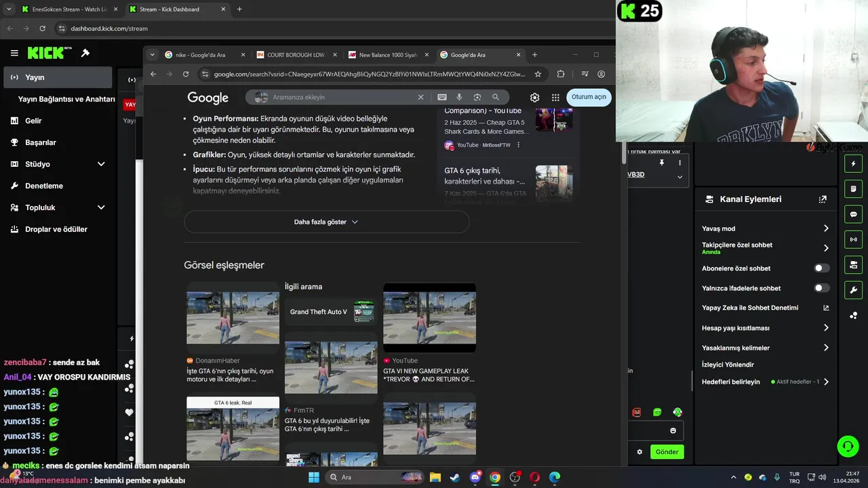This screenshot has height=488, width=868.
Task: Open Discord from the taskbar
Action: pos(475,477)
